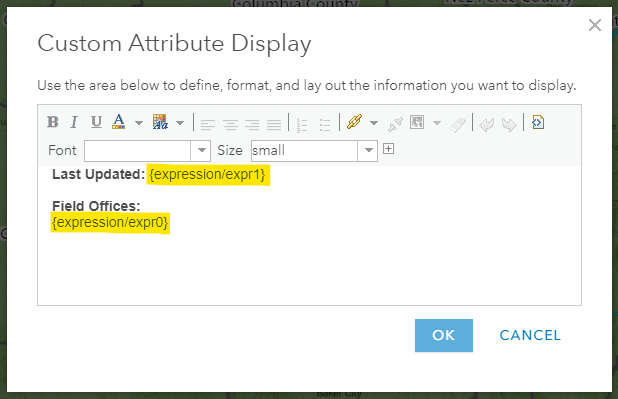Remove hyperlink with unlink icon
Viewport: 618px width, 399px height.
[395, 124]
